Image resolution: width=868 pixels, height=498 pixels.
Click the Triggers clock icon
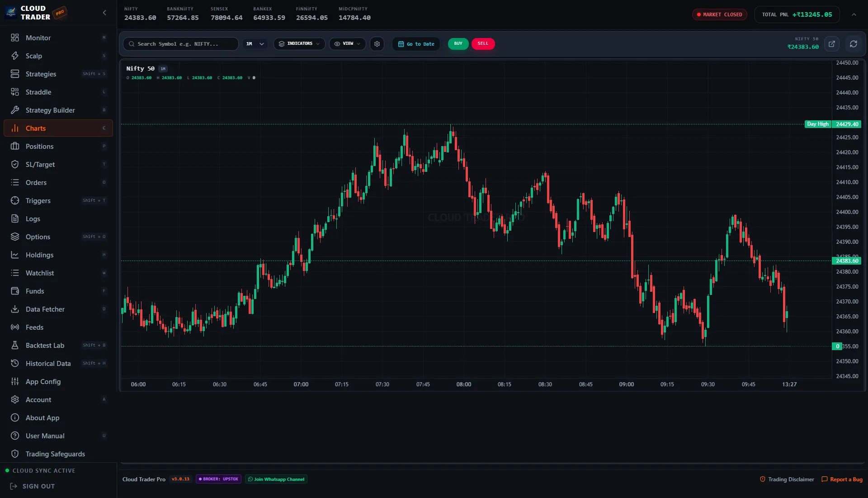coord(15,200)
